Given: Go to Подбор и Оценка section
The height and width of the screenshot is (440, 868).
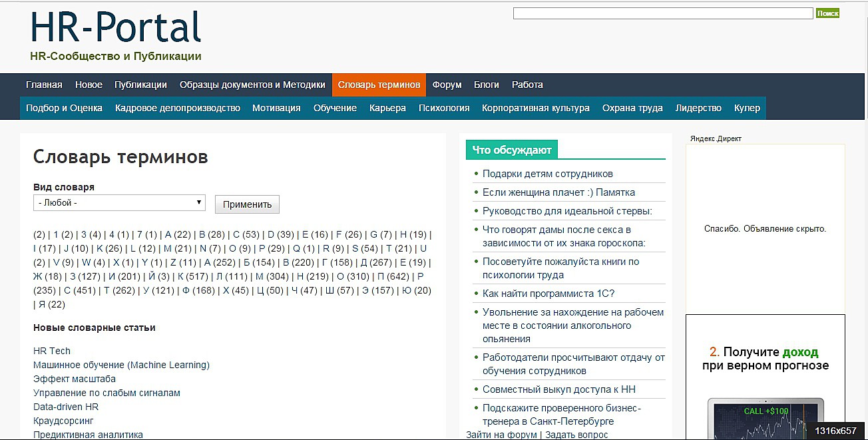Looking at the screenshot, I should (x=64, y=108).
